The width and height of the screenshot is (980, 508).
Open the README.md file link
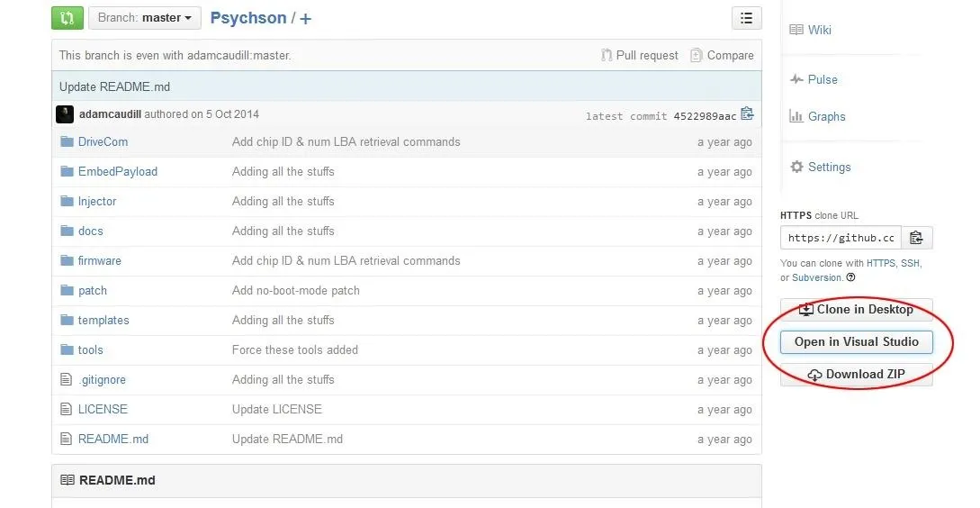[x=113, y=440]
